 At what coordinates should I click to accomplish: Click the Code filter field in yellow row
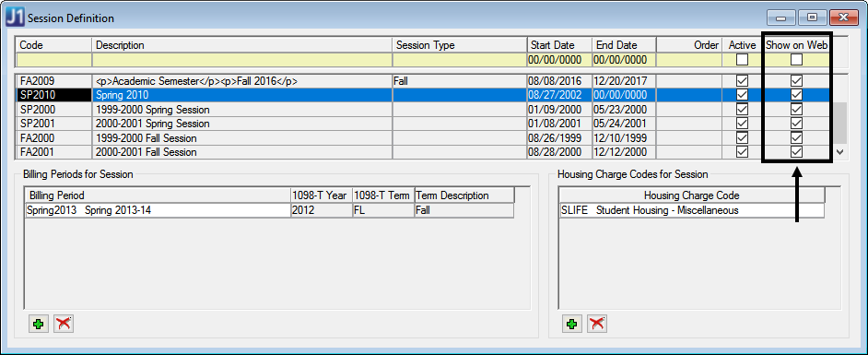(x=54, y=60)
